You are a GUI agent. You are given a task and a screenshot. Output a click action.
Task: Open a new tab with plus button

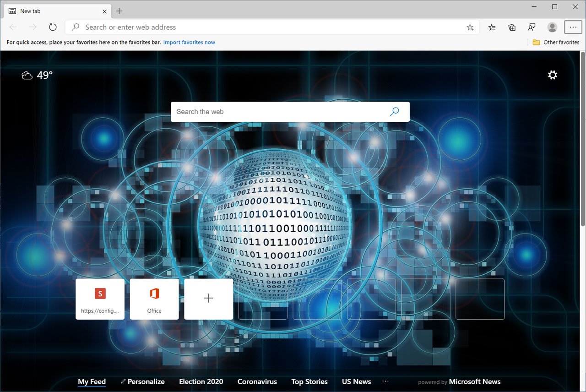click(x=119, y=11)
